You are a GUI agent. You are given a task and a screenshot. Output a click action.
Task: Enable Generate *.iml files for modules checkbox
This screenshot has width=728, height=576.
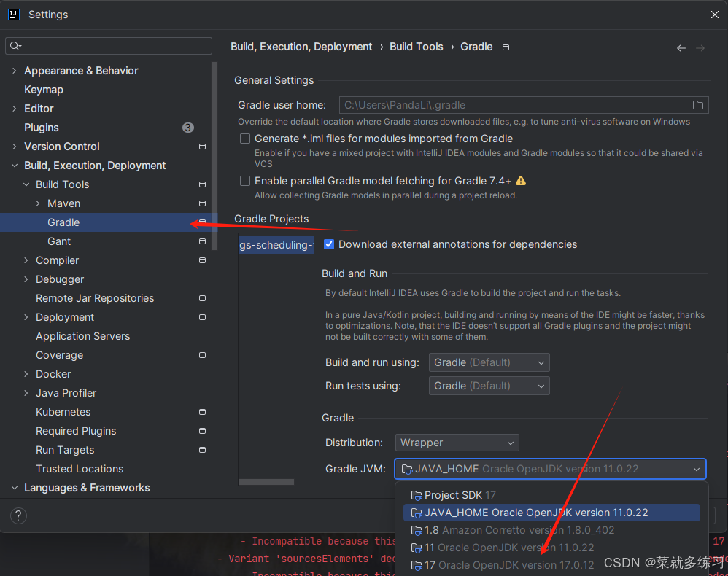pyautogui.click(x=244, y=139)
